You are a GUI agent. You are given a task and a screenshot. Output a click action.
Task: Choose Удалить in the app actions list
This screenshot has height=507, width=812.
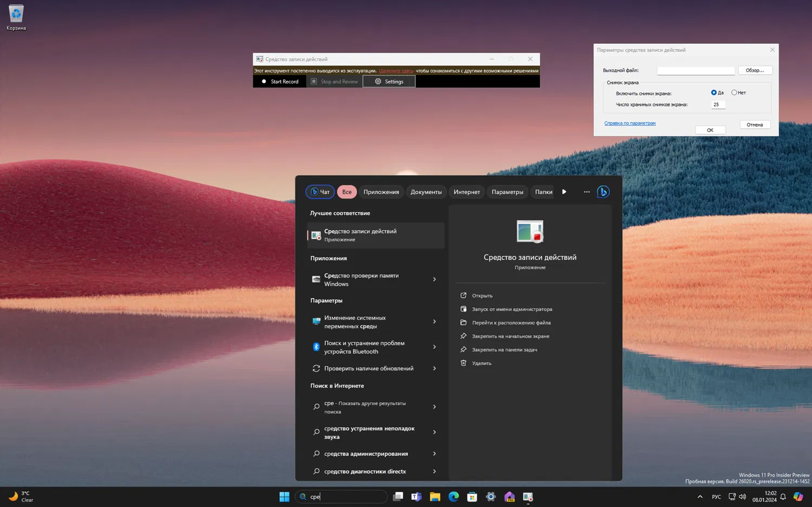click(x=482, y=363)
